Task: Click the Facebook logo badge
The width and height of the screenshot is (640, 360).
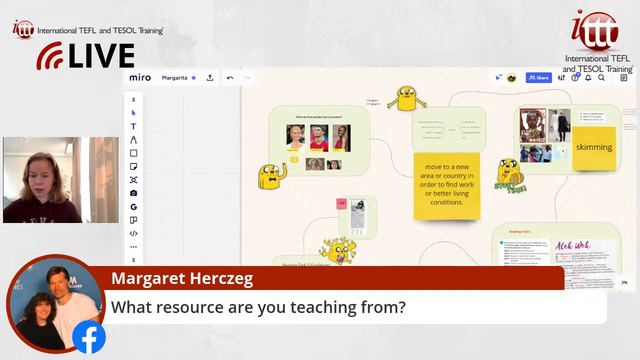Action: pyautogui.click(x=89, y=337)
